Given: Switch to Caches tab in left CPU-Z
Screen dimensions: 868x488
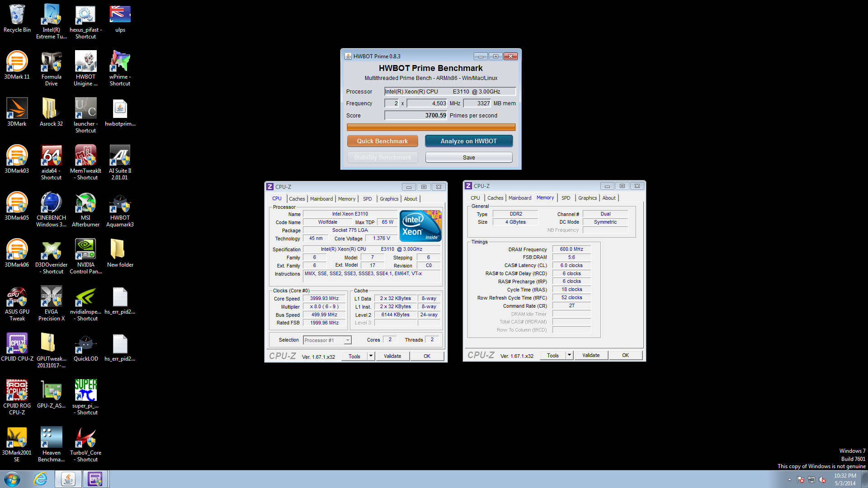Looking at the screenshot, I should click(297, 199).
